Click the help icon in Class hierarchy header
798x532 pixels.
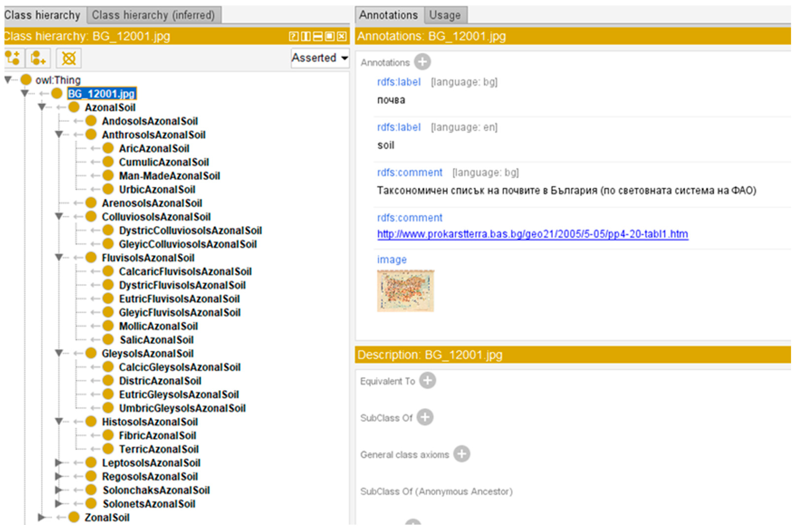coord(293,36)
